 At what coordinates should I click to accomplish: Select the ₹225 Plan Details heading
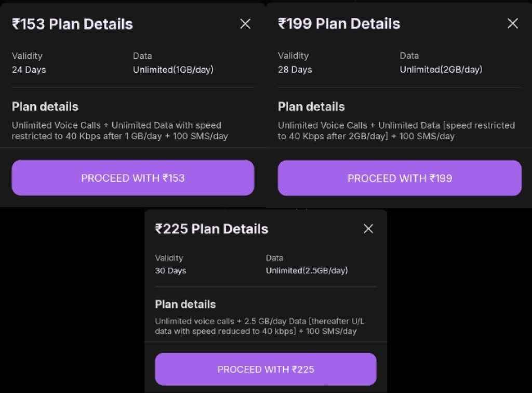coord(211,229)
